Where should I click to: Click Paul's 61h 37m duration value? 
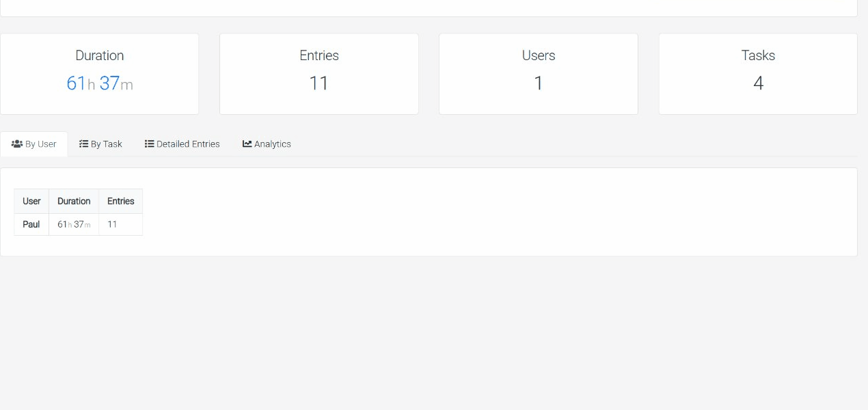(74, 224)
